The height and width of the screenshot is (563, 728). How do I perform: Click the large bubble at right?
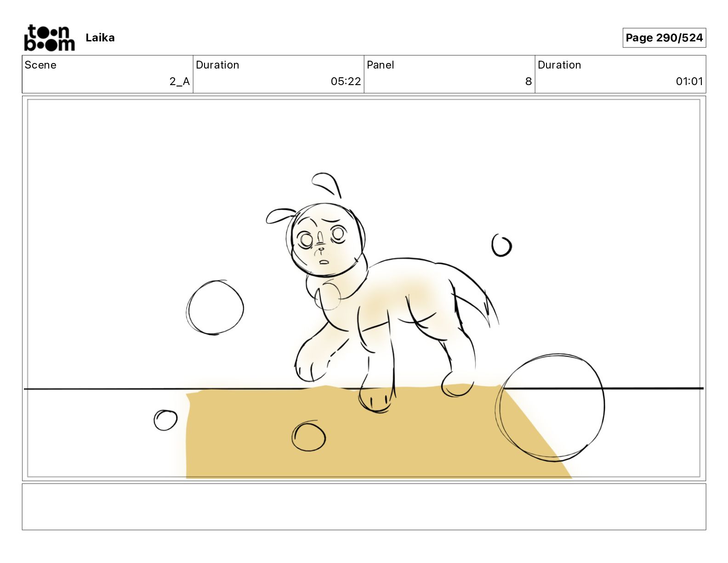pos(550,408)
